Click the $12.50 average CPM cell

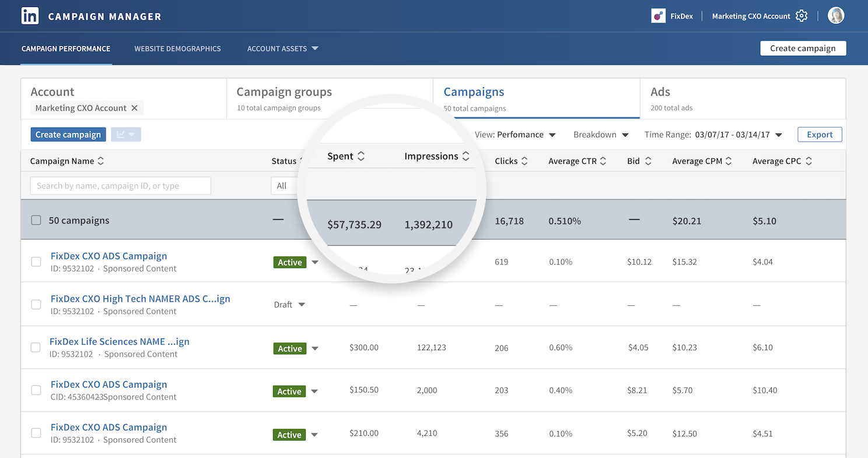pos(685,434)
